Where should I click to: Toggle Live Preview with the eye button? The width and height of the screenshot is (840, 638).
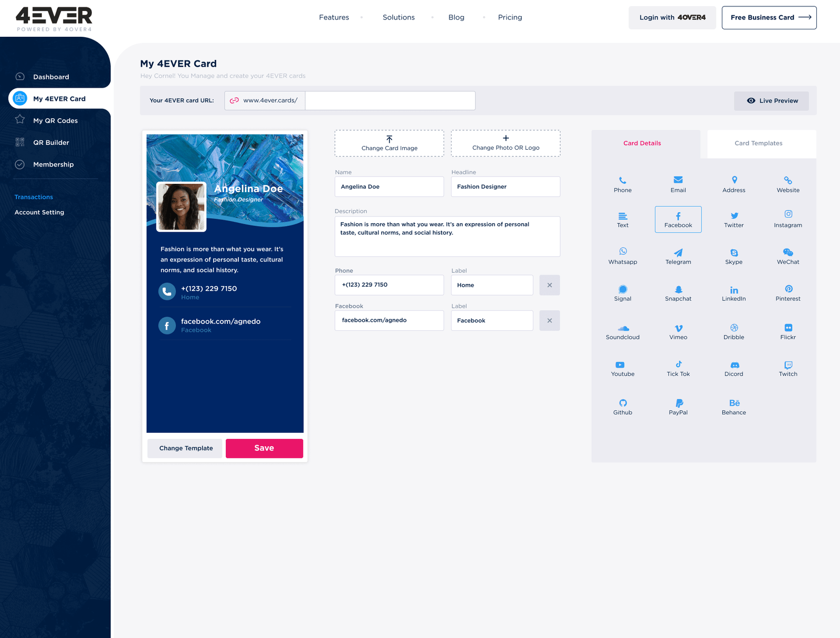[771, 101]
